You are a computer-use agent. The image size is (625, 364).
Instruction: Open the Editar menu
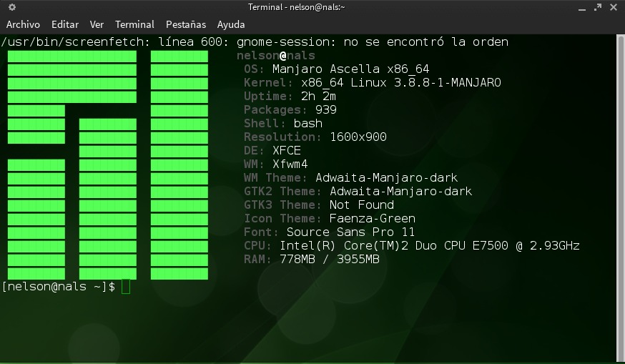coord(65,24)
